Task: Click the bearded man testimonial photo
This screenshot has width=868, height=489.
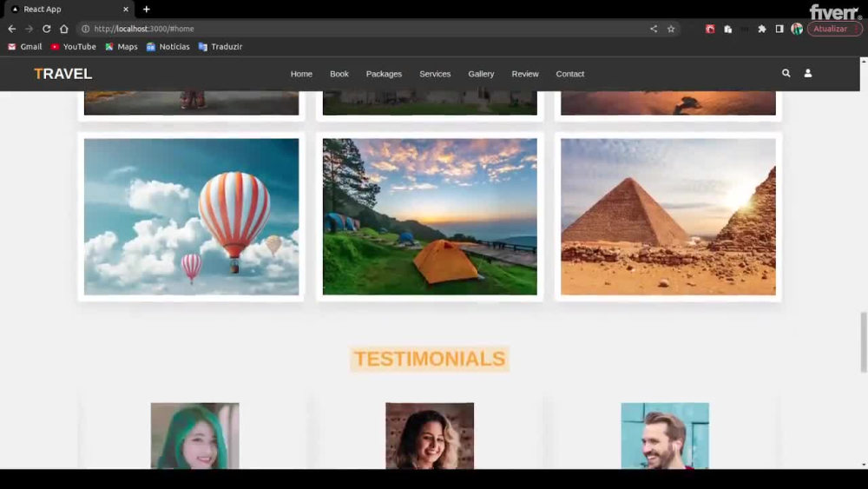Action: [x=665, y=436]
